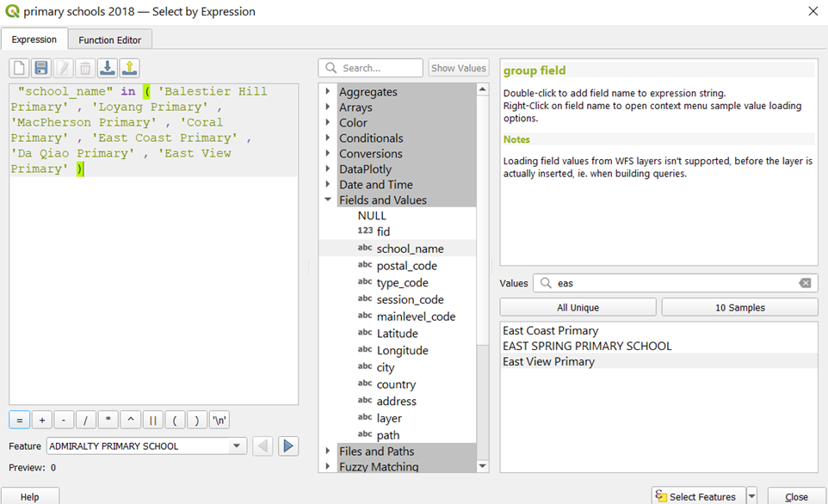This screenshot has height=504, width=828.
Task: Click the import user expressions icon
Action: pos(108,68)
